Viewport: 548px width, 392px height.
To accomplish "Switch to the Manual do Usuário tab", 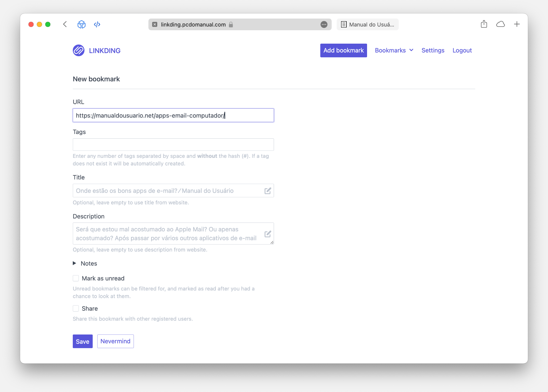I will click(368, 25).
